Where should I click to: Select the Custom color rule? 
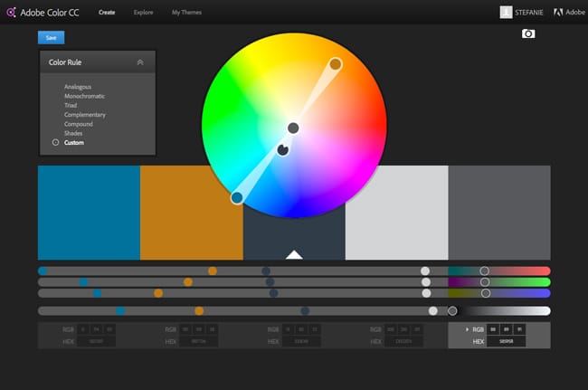click(74, 142)
